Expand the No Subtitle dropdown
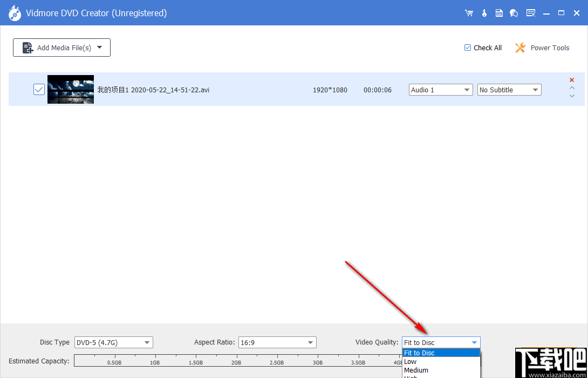Screen dimensions: 588x378 tap(509, 89)
